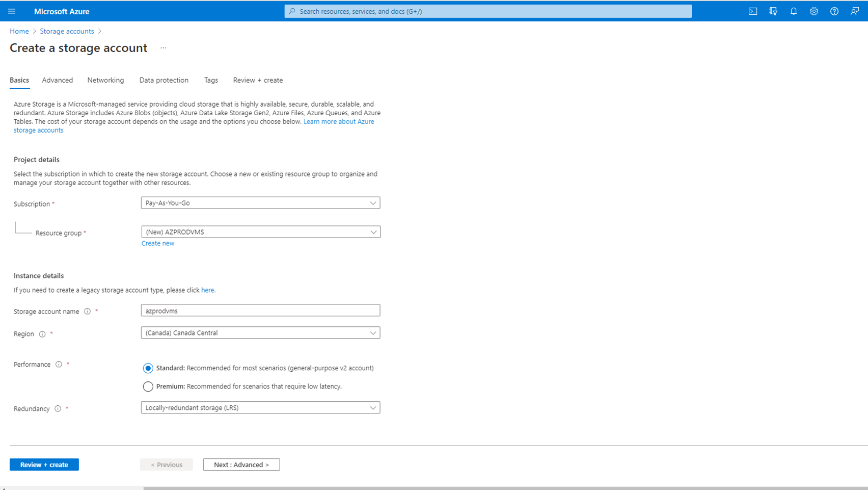Open Help question mark icon
This screenshot has width=868, height=490.
click(x=834, y=11)
